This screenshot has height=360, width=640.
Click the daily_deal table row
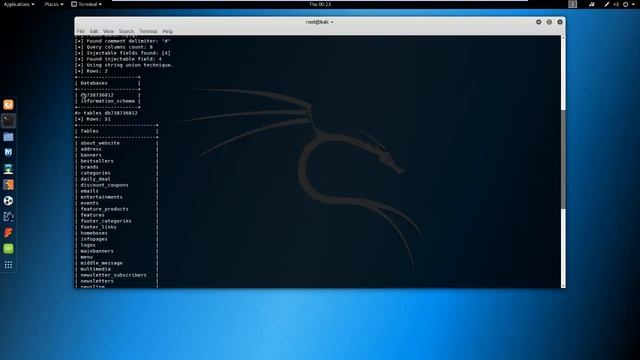click(96, 179)
